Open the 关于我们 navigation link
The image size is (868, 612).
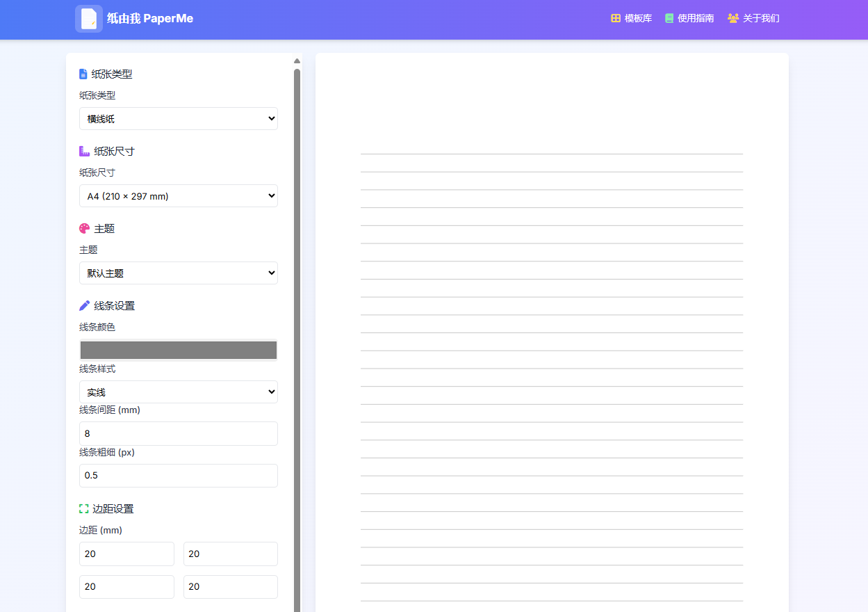click(761, 18)
